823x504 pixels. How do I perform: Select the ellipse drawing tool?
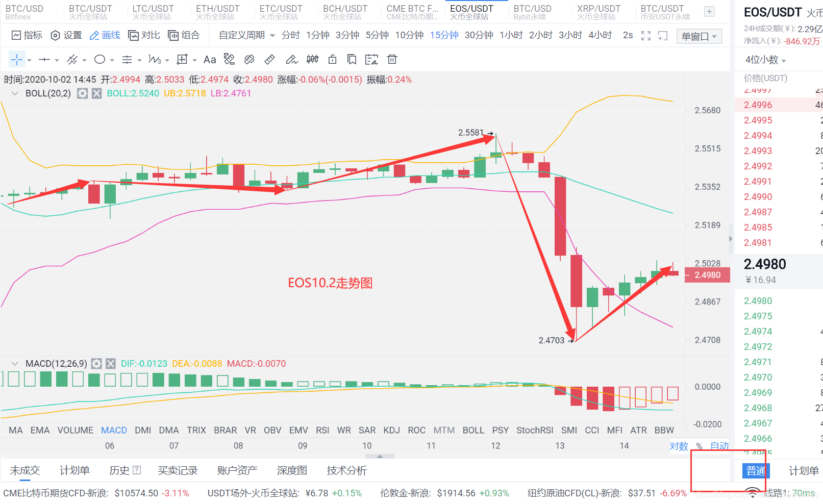[x=100, y=60]
